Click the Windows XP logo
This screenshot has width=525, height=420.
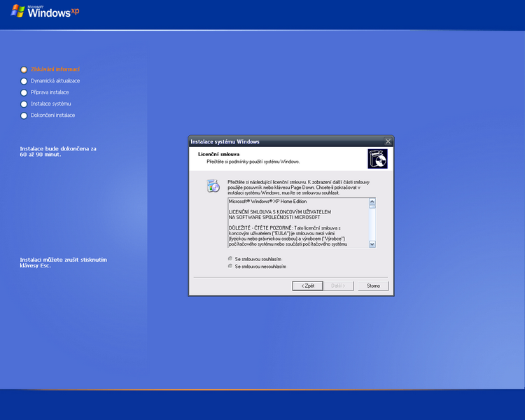45,11
